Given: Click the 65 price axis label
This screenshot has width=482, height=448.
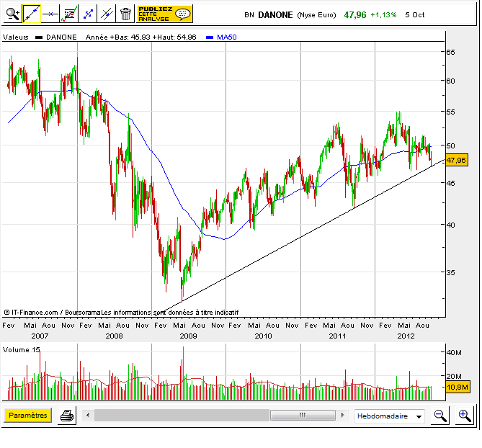Looking at the screenshot, I should [x=450, y=53].
